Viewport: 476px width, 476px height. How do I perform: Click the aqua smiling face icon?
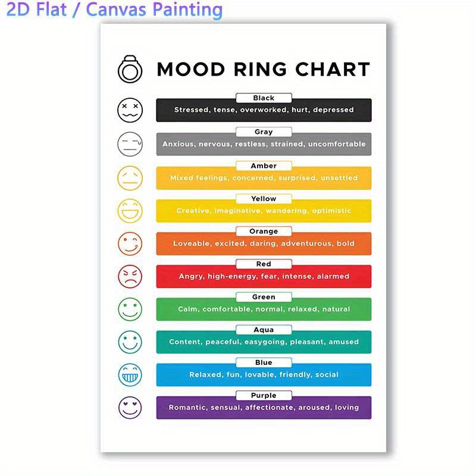coord(129,342)
